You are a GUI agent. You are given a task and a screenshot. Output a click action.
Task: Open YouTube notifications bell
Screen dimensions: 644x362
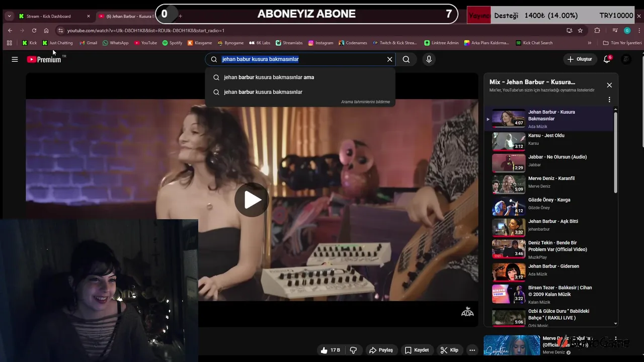[607, 59]
